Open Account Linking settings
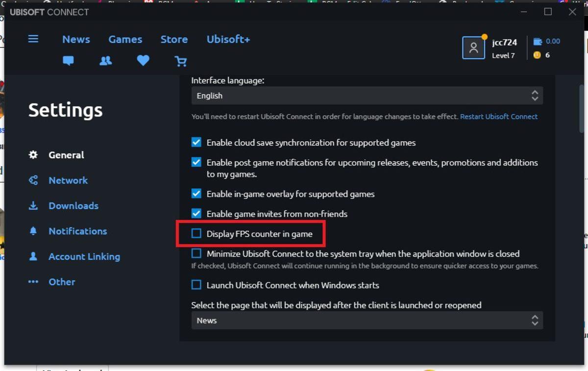This screenshot has height=371, width=588. [84, 256]
